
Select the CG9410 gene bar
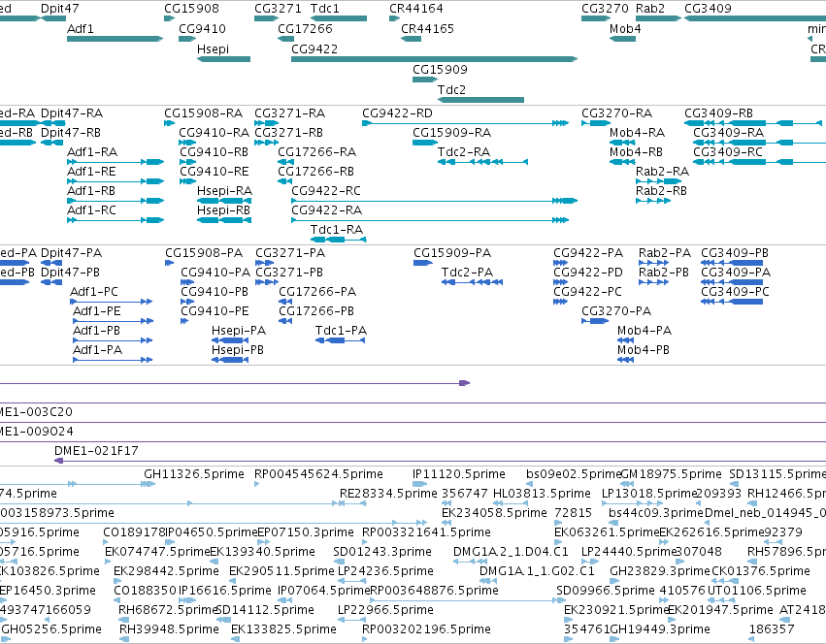(187, 39)
